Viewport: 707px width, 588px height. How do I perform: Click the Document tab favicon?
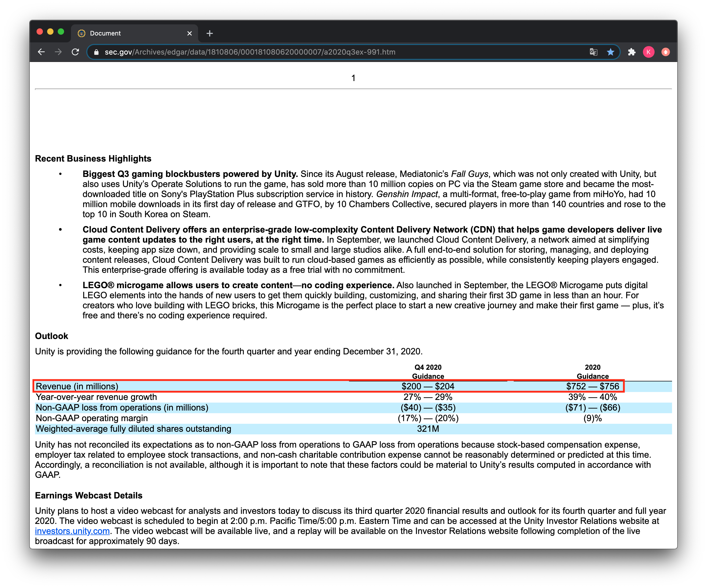(x=82, y=33)
